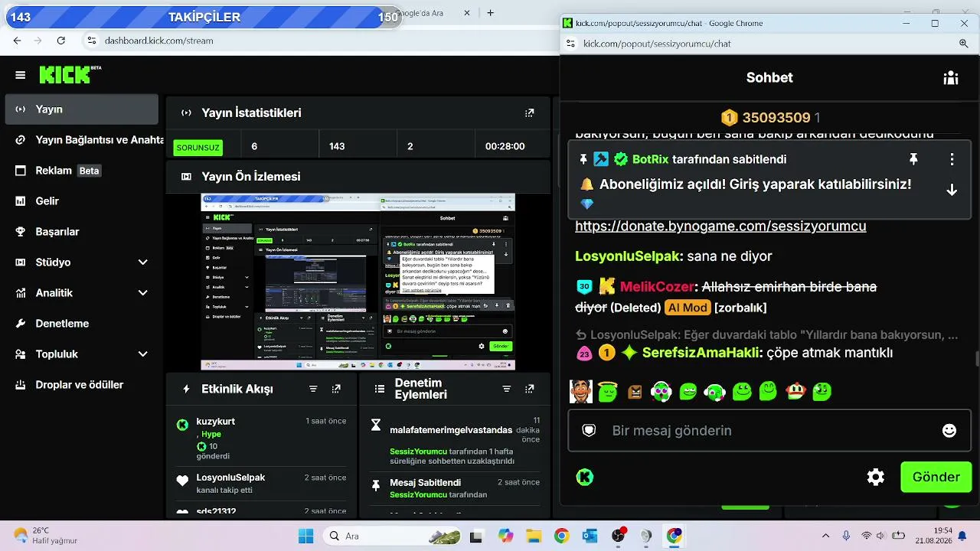980x551 pixels.
Task: Select the face avatar emote in chat
Action: (x=581, y=391)
